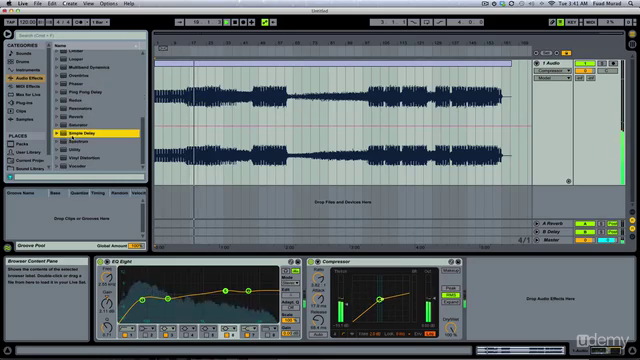Screen dimensions: 640x360
Task: Click the Compressor Ratio knob
Action: [318, 278]
